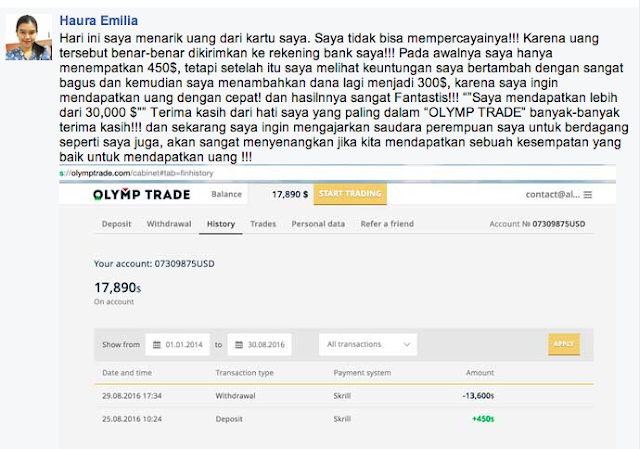Click calendar icon in the 01.01.2014 field
The height and width of the screenshot is (449, 640).
(157, 345)
